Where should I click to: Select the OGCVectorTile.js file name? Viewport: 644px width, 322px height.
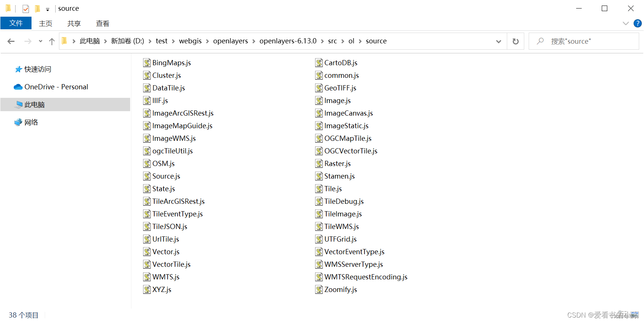point(351,151)
